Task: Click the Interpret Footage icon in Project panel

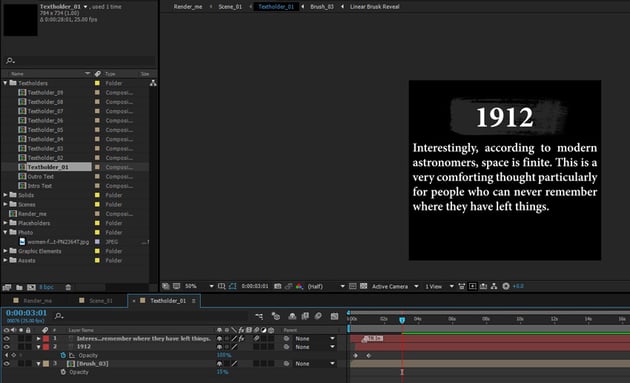Action: click(x=6, y=287)
